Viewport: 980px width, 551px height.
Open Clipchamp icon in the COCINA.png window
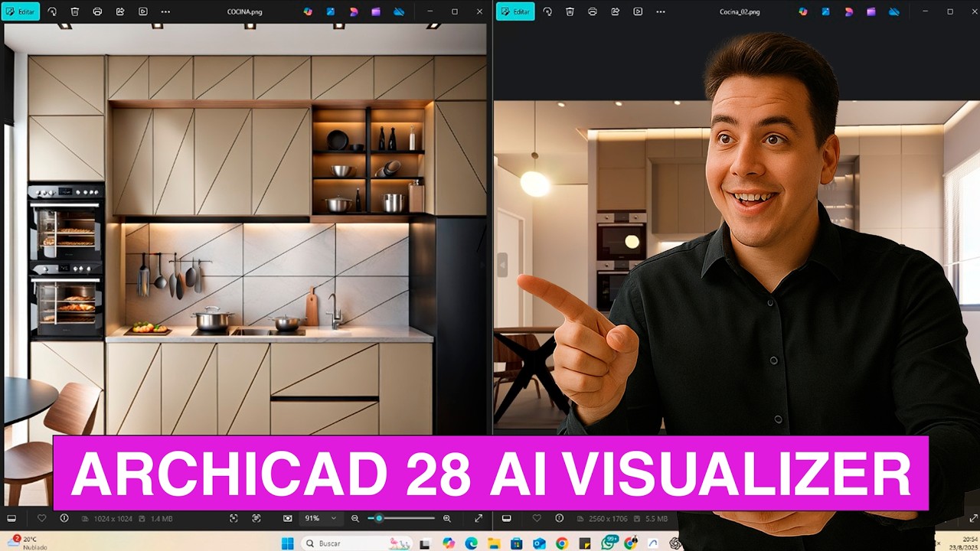(376, 11)
